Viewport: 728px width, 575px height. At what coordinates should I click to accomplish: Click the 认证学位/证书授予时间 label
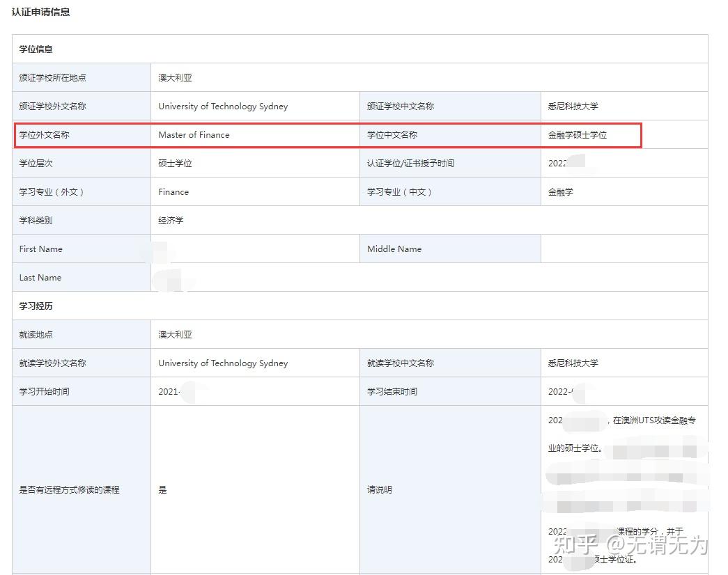(x=410, y=164)
